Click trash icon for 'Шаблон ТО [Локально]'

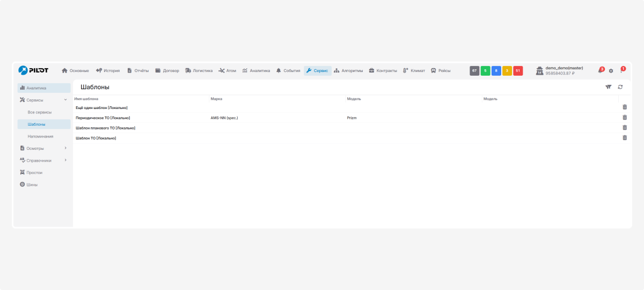coord(624,138)
